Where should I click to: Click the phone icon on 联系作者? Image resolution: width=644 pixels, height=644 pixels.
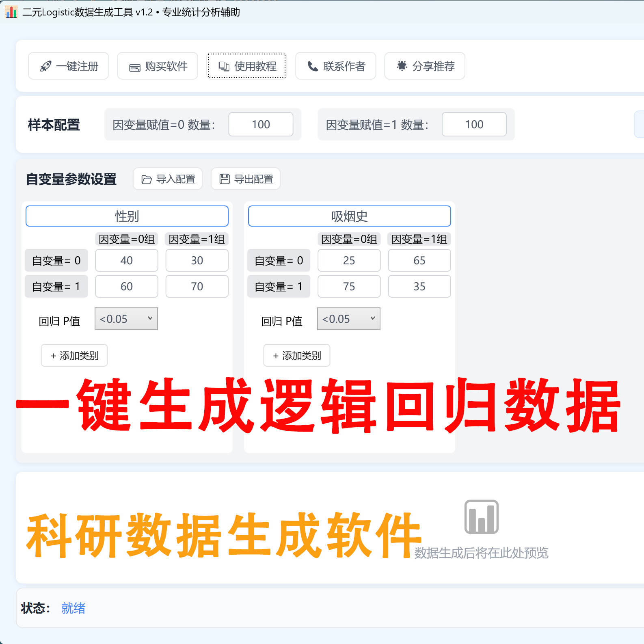[313, 66]
